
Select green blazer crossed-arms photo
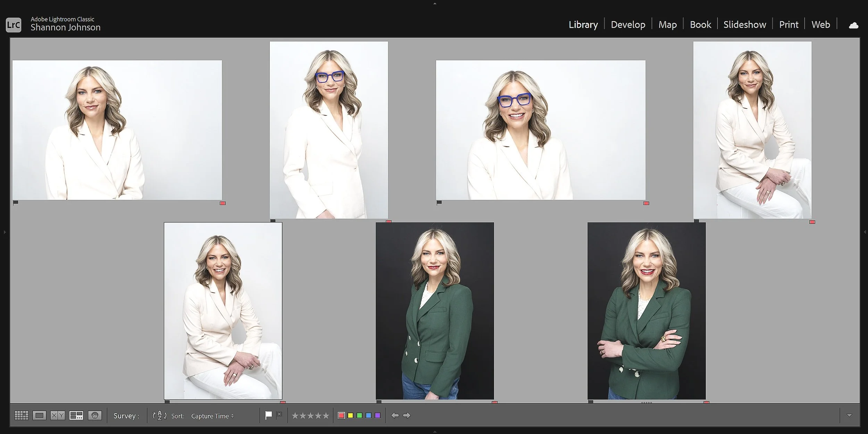[646, 310]
